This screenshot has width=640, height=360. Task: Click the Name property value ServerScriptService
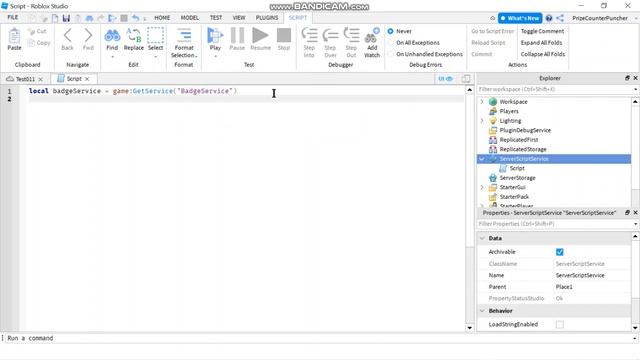tap(580, 276)
